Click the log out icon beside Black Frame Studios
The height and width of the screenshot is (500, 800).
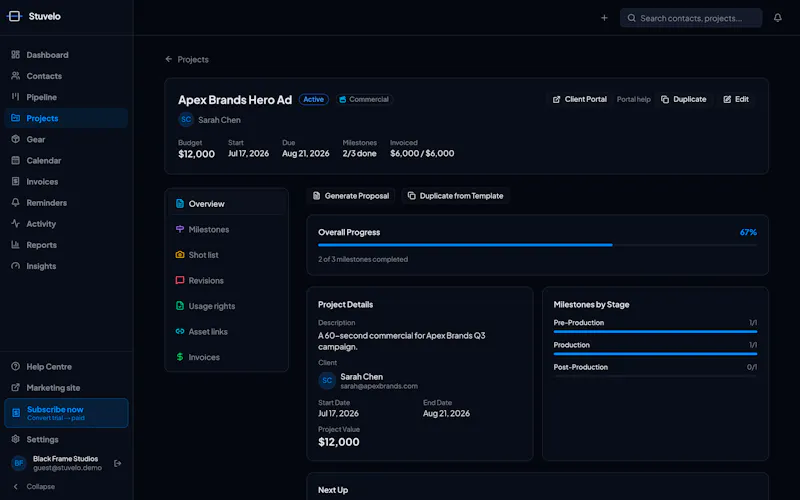point(117,463)
